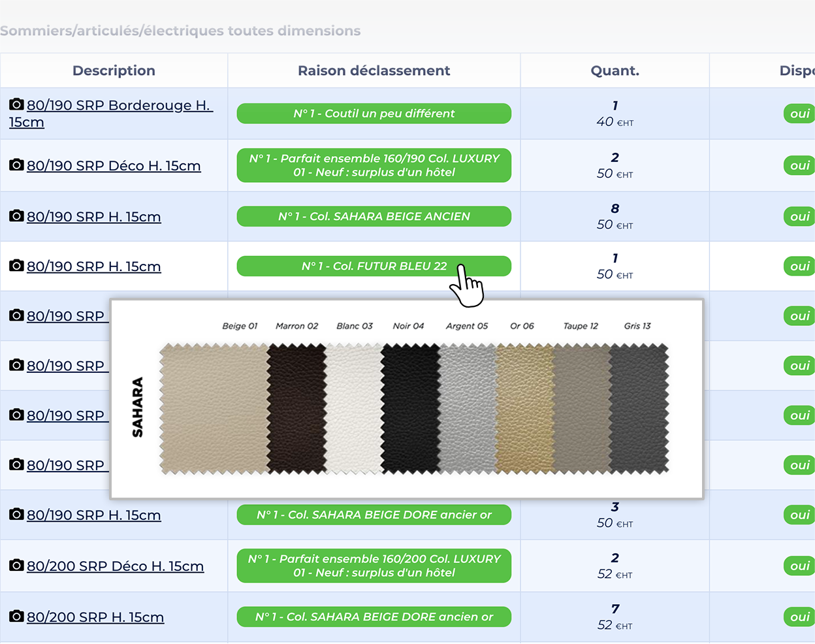Choose the Beige 01 Sahara swatch
The width and height of the screenshot is (815, 644).
pyautogui.click(x=213, y=408)
